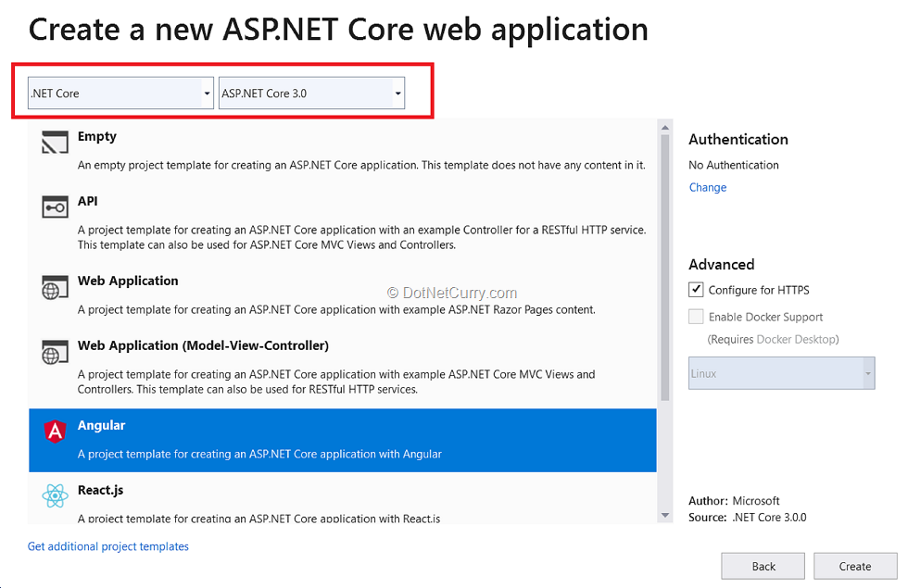Click the Create button
The height and width of the screenshot is (588, 908).
tap(854, 566)
